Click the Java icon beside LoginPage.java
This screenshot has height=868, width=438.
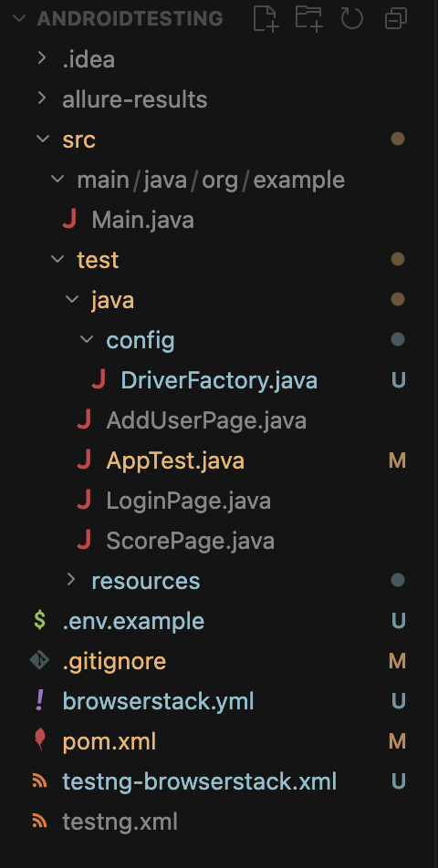(x=84, y=501)
